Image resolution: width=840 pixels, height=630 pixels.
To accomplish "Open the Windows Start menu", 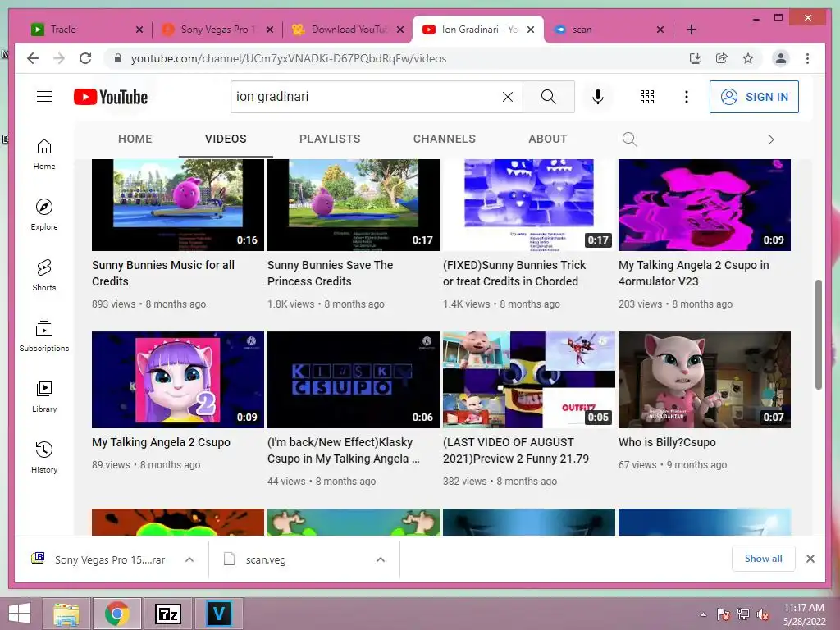I will (20, 614).
